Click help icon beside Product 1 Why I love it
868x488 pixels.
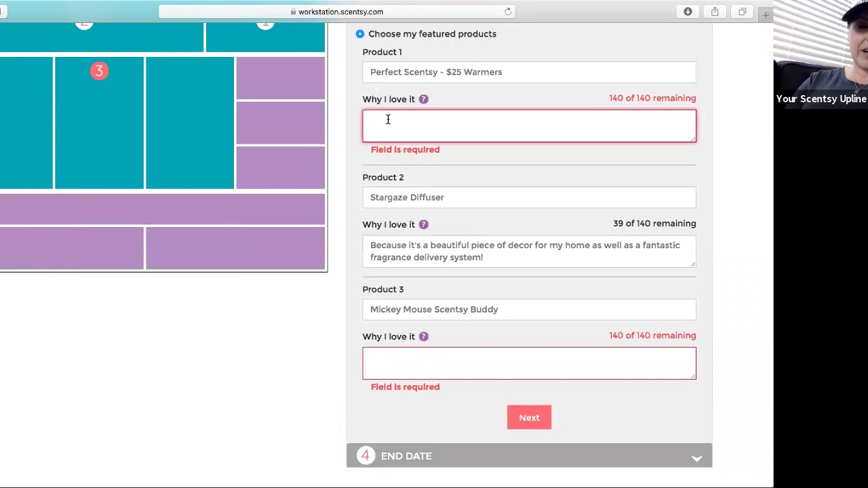(423, 99)
